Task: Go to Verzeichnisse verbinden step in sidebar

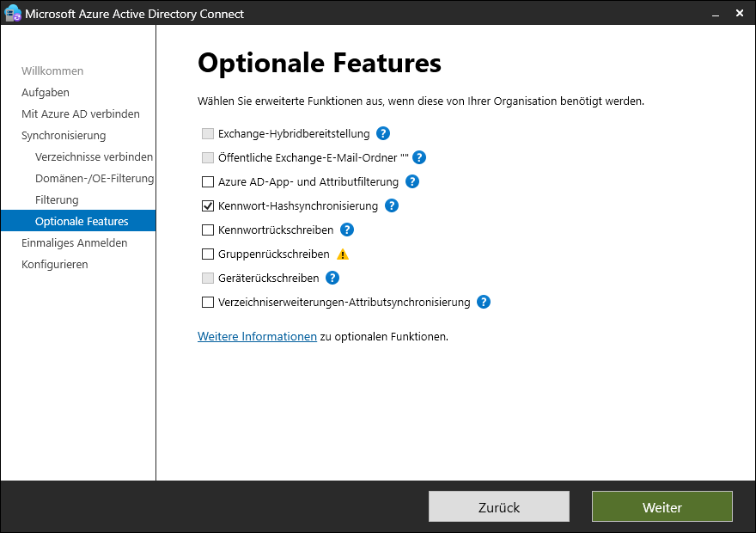Action: click(94, 156)
